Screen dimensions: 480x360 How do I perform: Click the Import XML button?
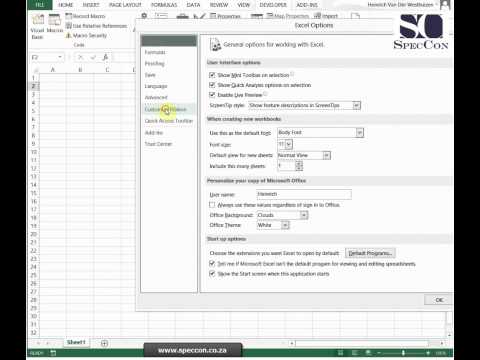click(326, 16)
